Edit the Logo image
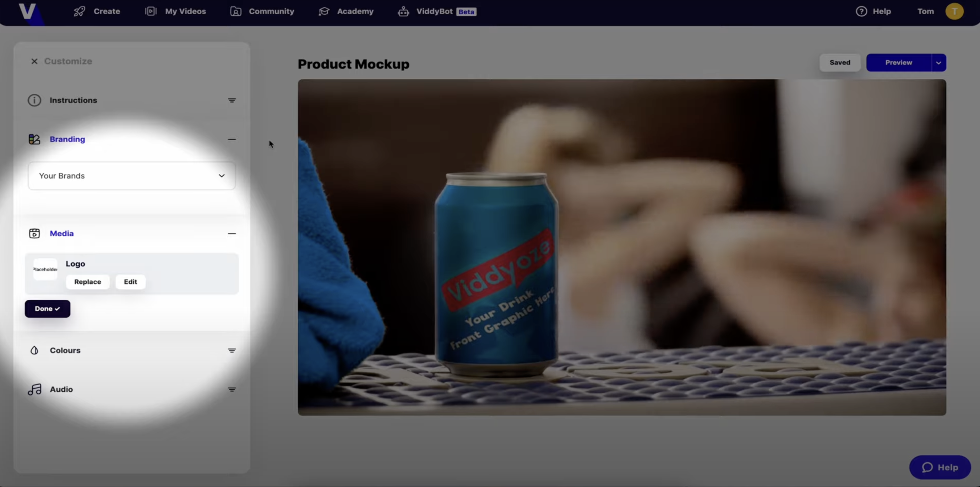Screen dimensions: 980x487 130,282
